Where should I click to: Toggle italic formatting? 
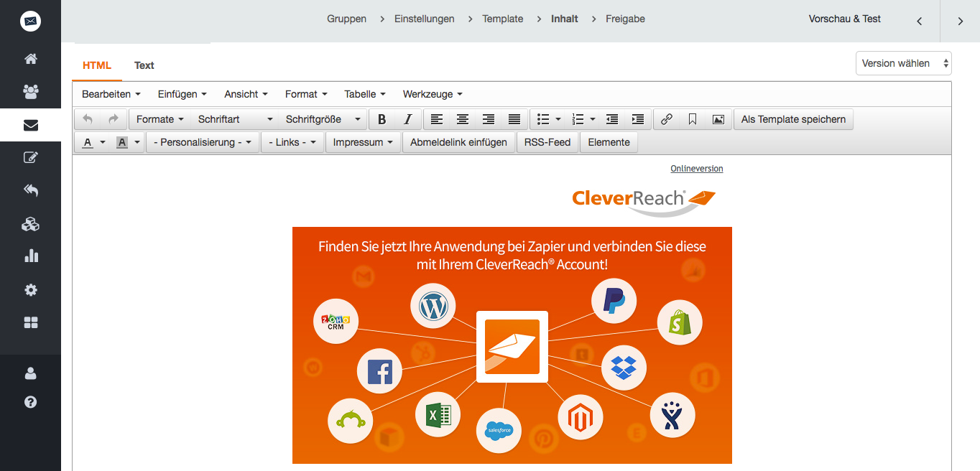pos(407,119)
